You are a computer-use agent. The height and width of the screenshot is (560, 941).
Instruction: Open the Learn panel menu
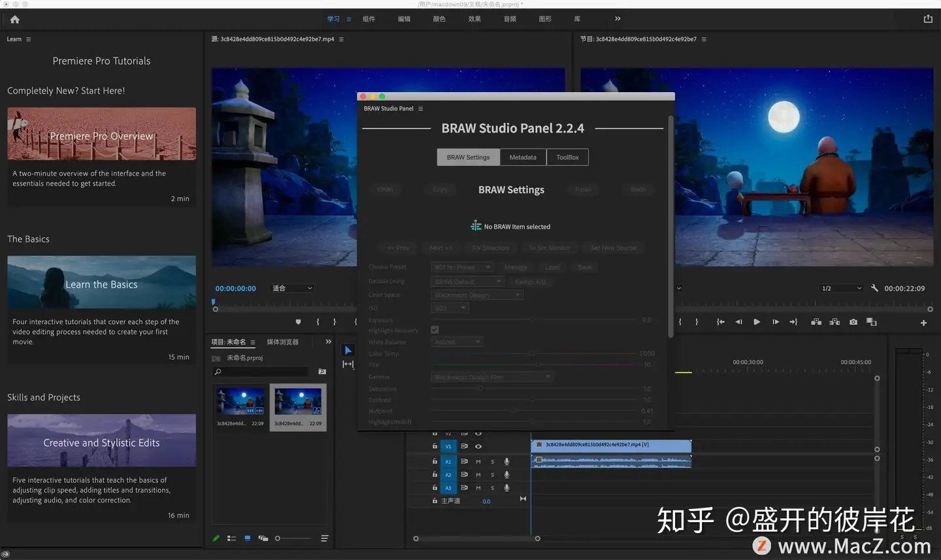(28, 39)
